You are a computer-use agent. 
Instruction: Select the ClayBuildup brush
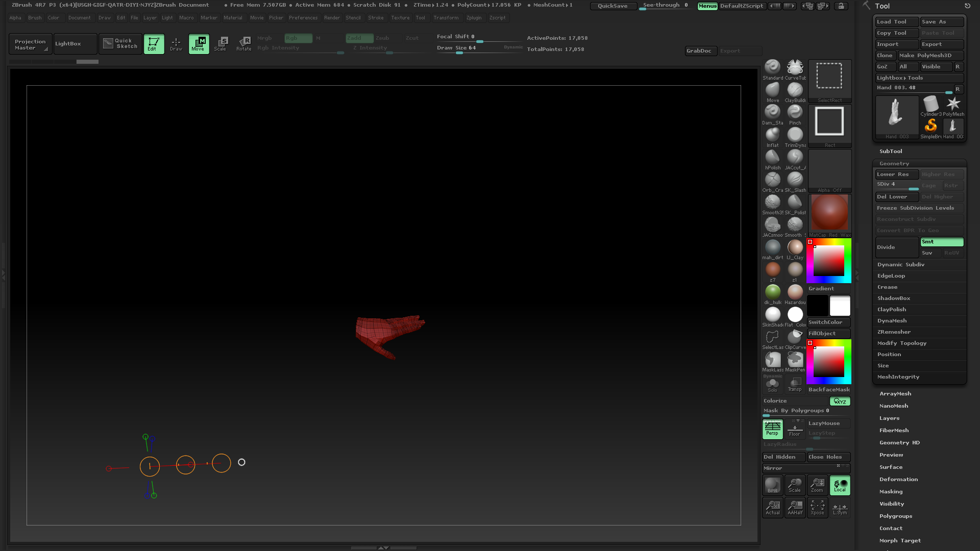(795, 89)
